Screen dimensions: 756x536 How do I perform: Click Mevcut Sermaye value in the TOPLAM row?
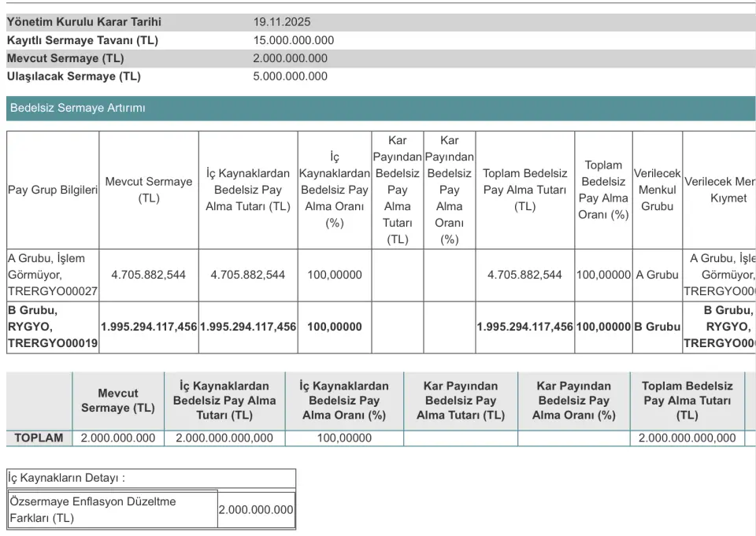point(118,438)
